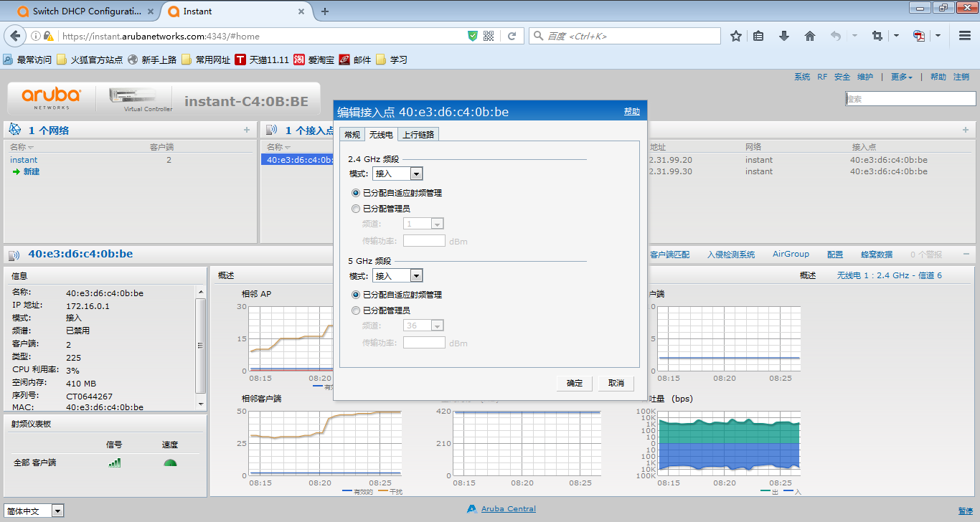Open 无线电 1：2.4 GHz - 信道 6 link
This screenshot has height=522, width=980.
(x=890, y=275)
